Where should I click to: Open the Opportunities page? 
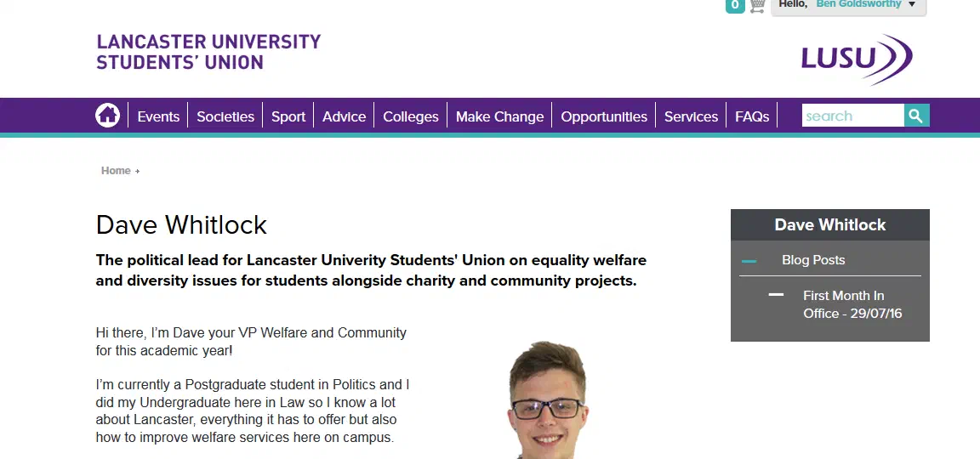click(x=604, y=116)
